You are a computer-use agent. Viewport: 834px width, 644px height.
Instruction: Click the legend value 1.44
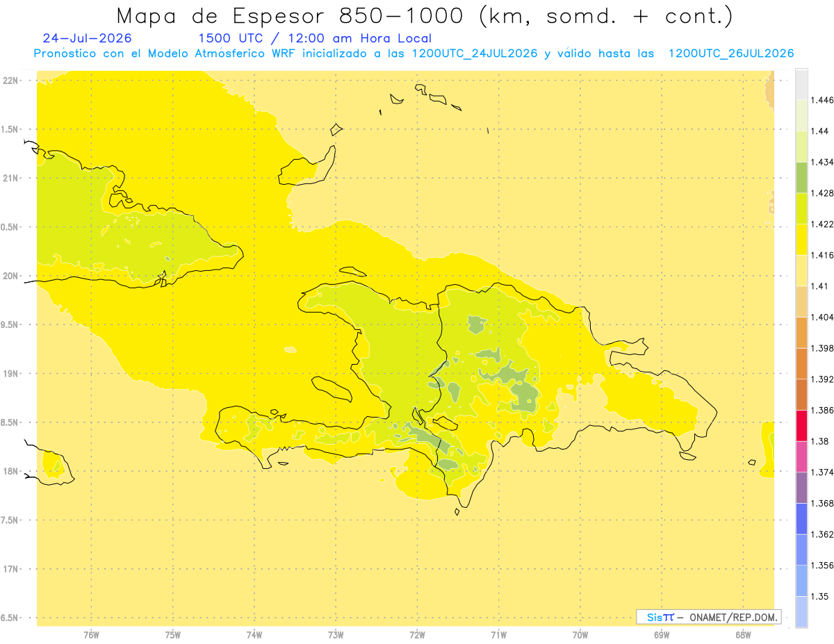pos(819,131)
